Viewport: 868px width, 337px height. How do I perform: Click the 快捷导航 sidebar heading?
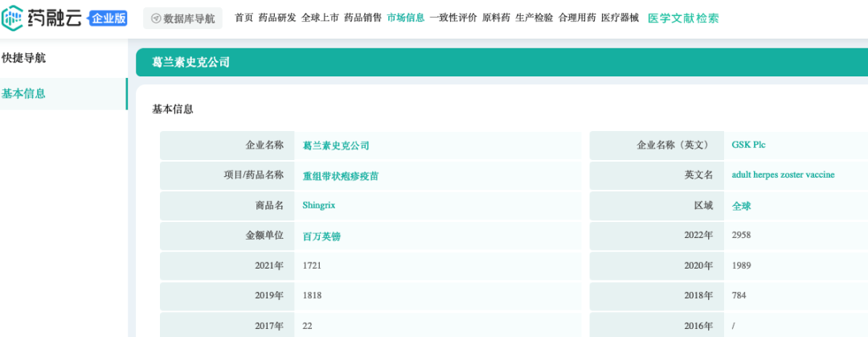[x=24, y=58]
